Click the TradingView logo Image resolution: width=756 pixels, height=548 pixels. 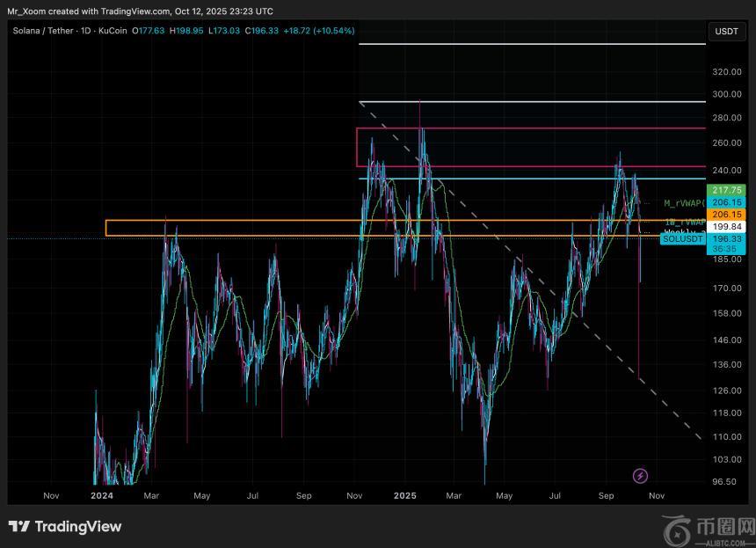coord(65,527)
